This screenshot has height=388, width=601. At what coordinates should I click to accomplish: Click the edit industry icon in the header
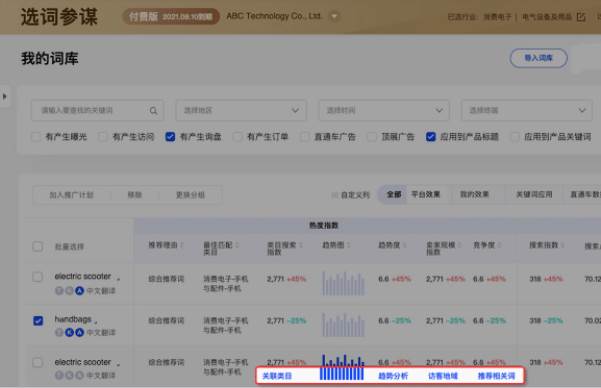[581, 17]
